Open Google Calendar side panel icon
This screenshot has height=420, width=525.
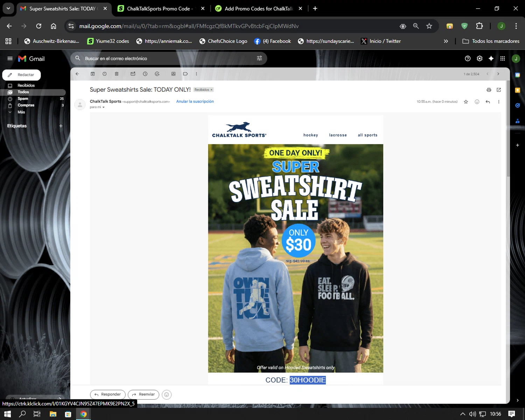[x=518, y=75]
